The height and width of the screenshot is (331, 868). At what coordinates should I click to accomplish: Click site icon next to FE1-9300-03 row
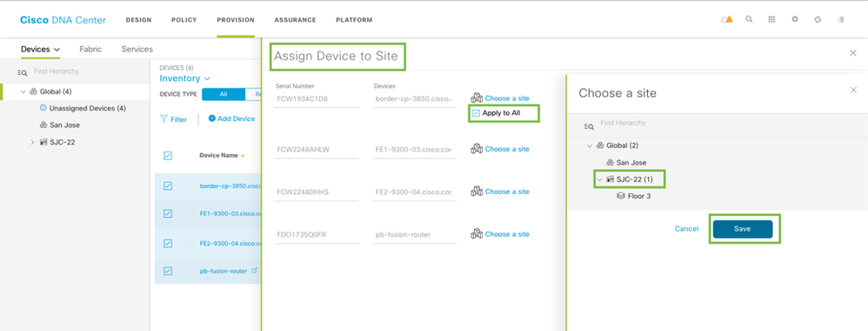point(477,149)
